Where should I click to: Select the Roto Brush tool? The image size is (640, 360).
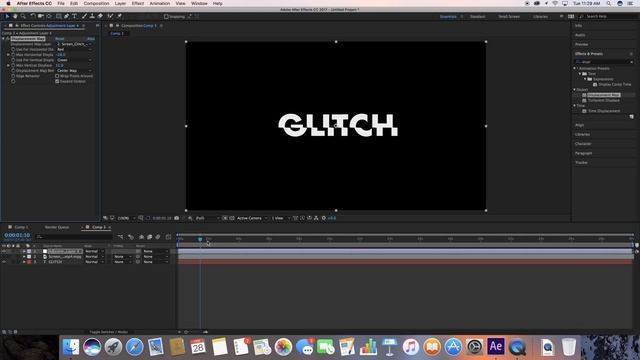coord(110,16)
